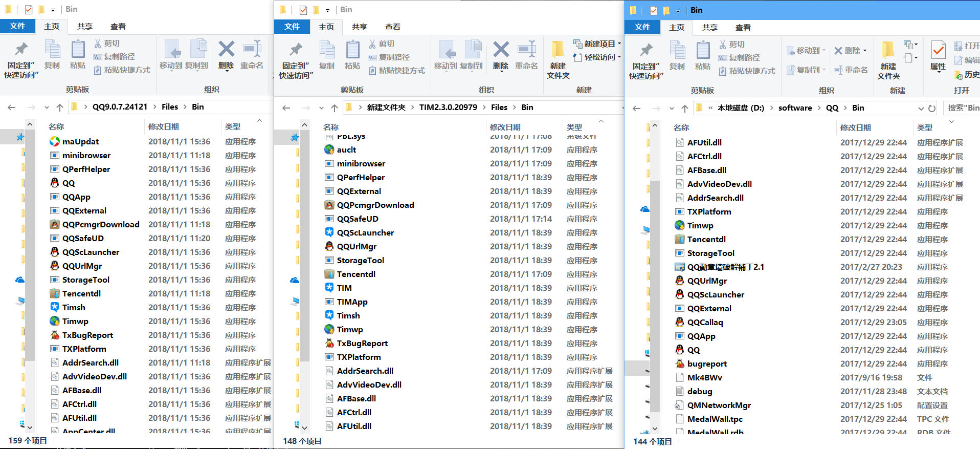The height and width of the screenshot is (449, 980).
Task: Open the 文件 tab in left window
Action: [x=17, y=26]
